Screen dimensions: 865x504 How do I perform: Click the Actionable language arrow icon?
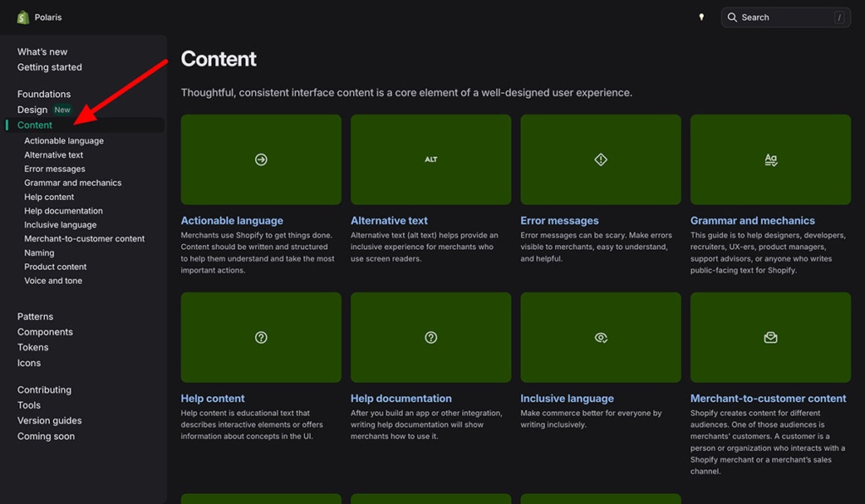pos(260,159)
